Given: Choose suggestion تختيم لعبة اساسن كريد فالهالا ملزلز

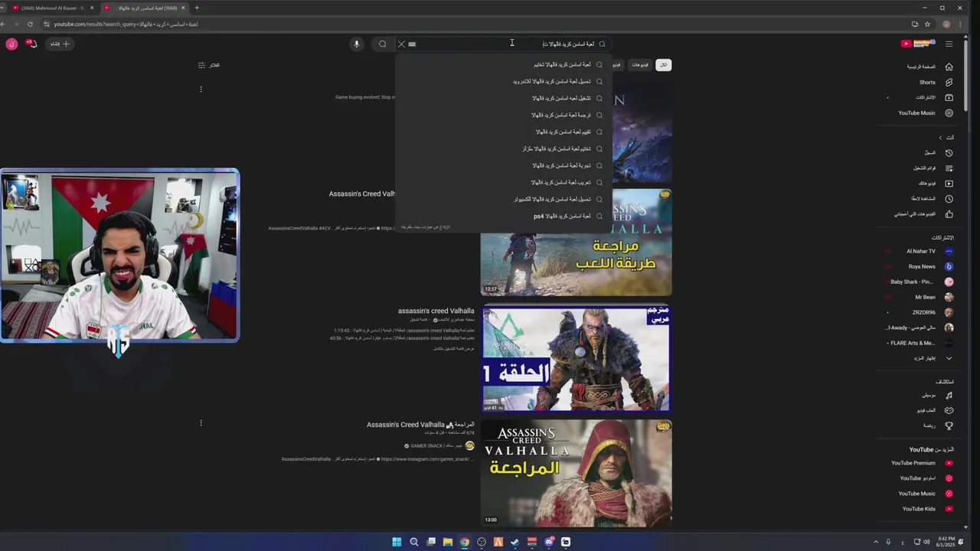Looking at the screenshot, I should (504, 148).
